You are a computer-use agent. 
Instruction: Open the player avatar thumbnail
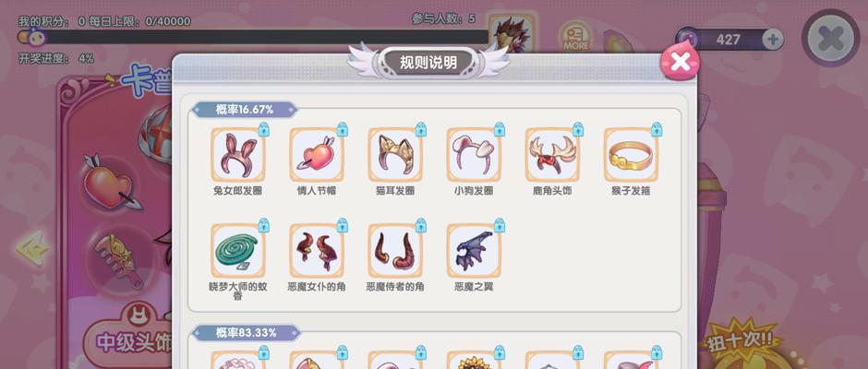(512, 33)
